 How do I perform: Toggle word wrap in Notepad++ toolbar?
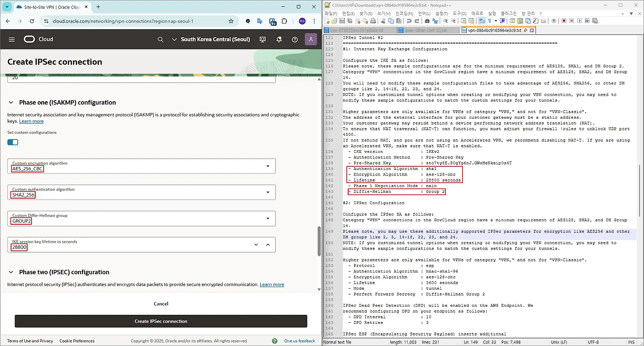pyautogui.click(x=481, y=21)
